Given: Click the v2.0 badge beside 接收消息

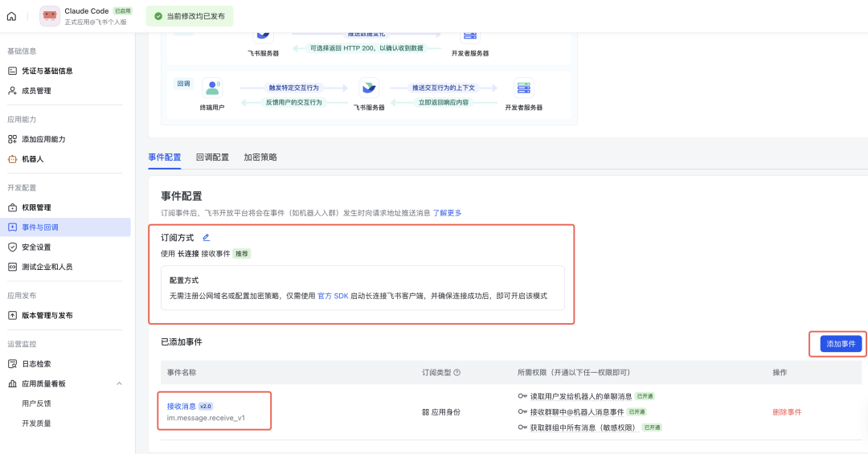Looking at the screenshot, I should (x=206, y=407).
